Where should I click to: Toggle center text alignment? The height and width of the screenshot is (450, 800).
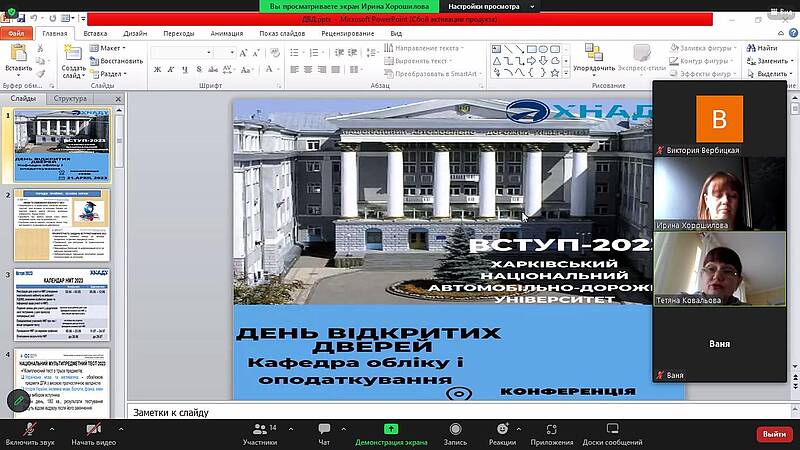click(308, 69)
